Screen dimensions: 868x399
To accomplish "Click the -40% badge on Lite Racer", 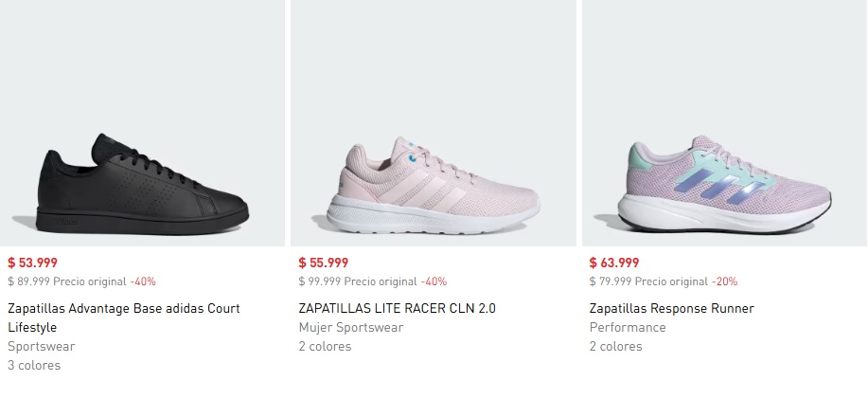I will pyautogui.click(x=434, y=281).
